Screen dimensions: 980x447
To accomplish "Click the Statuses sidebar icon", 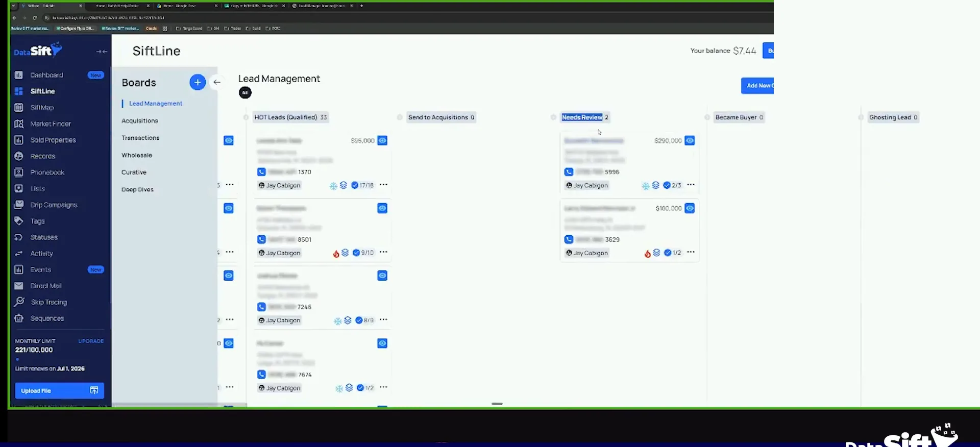I will pos(19,237).
